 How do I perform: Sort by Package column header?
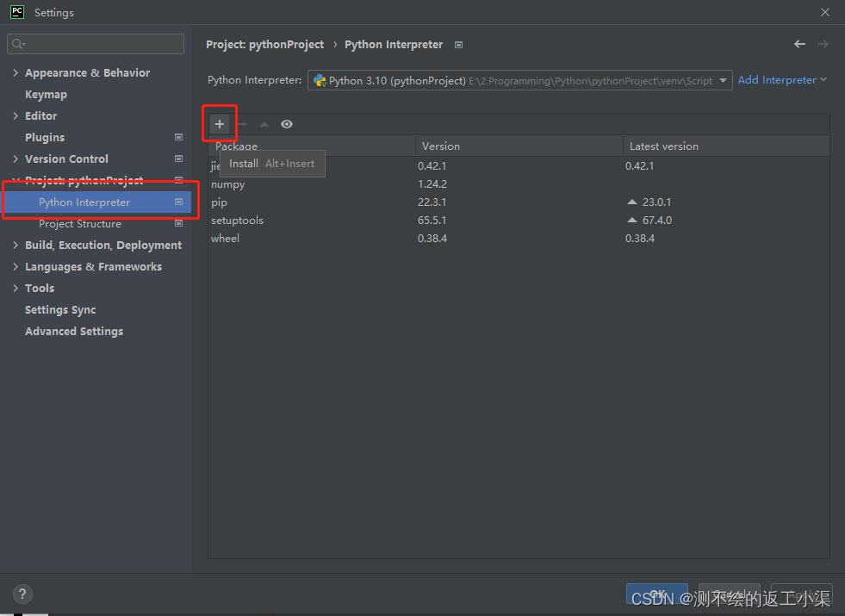[x=312, y=146]
